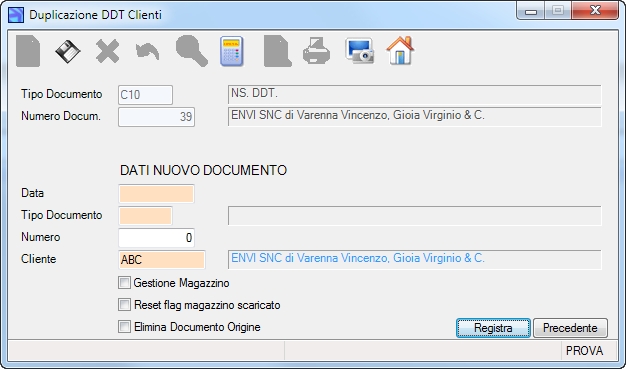Click the new document Tipo Documento field

pos(145,216)
